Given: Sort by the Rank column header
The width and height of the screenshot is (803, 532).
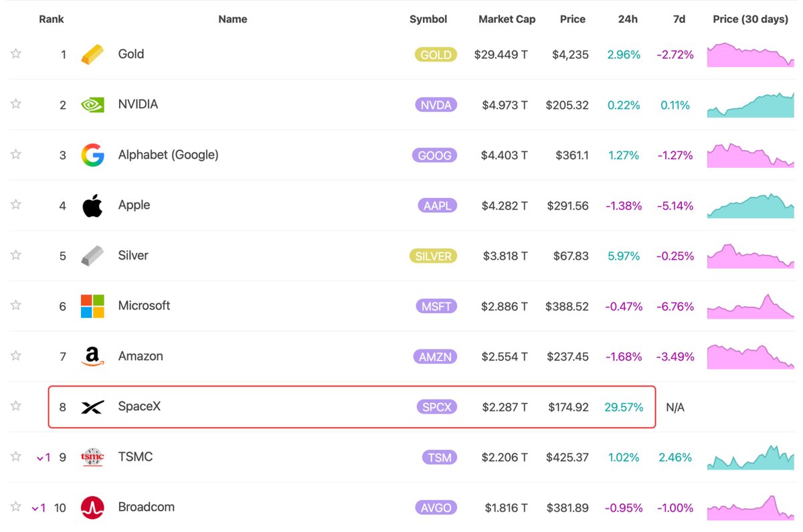Looking at the screenshot, I should (x=52, y=19).
